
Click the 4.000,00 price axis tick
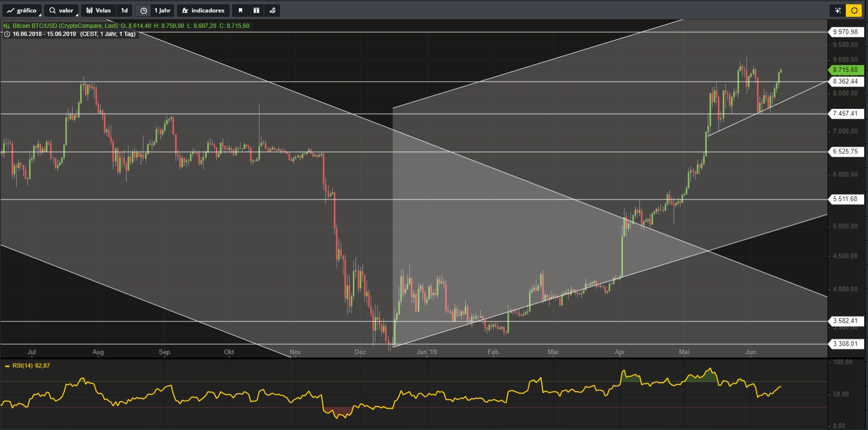(845, 289)
